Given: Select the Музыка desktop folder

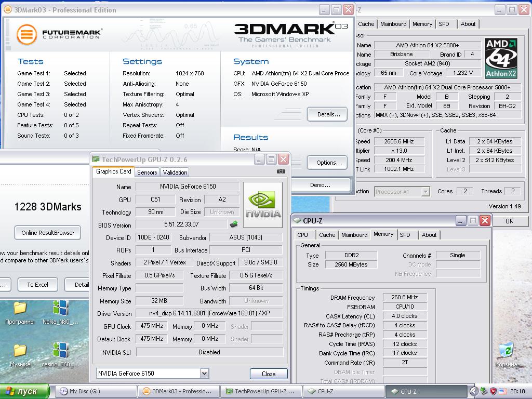Looking at the screenshot, I should (x=20, y=355).
